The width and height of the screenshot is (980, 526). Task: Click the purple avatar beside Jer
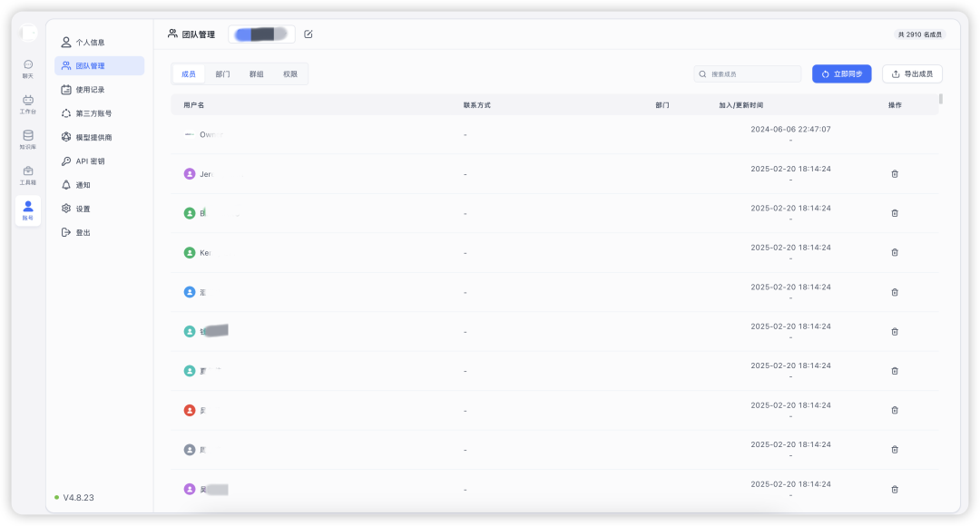190,173
